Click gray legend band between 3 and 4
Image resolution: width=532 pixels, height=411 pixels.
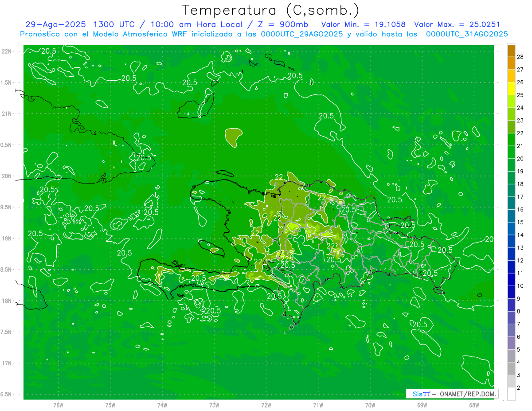coord(511,369)
